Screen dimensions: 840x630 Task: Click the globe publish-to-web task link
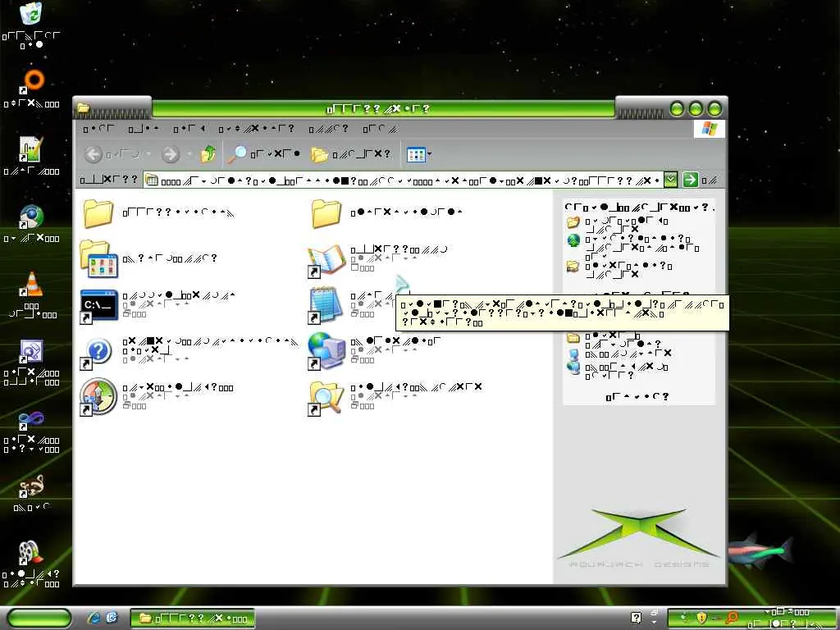[634, 247]
